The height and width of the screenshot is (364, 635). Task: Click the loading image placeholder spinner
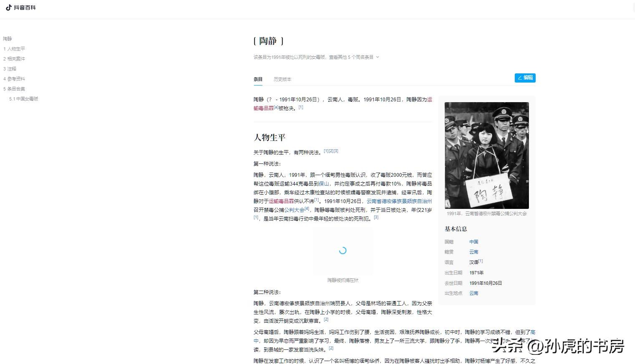click(343, 251)
